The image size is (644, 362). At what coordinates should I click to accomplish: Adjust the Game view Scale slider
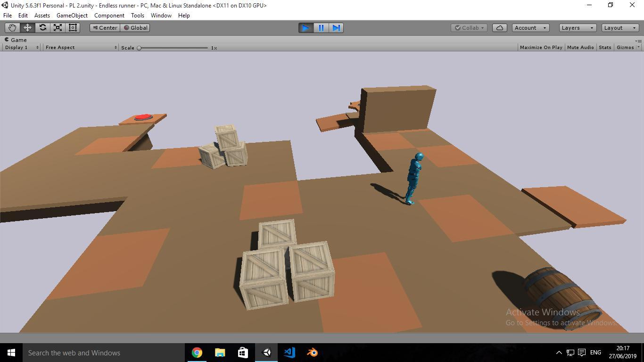tap(173, 48)
